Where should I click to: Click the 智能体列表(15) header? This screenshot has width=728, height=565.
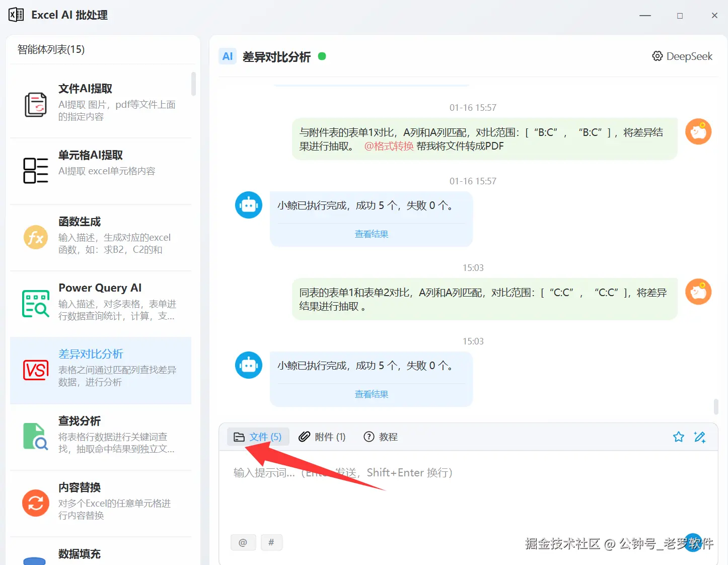pyautogui.click(x=51, y=49)
